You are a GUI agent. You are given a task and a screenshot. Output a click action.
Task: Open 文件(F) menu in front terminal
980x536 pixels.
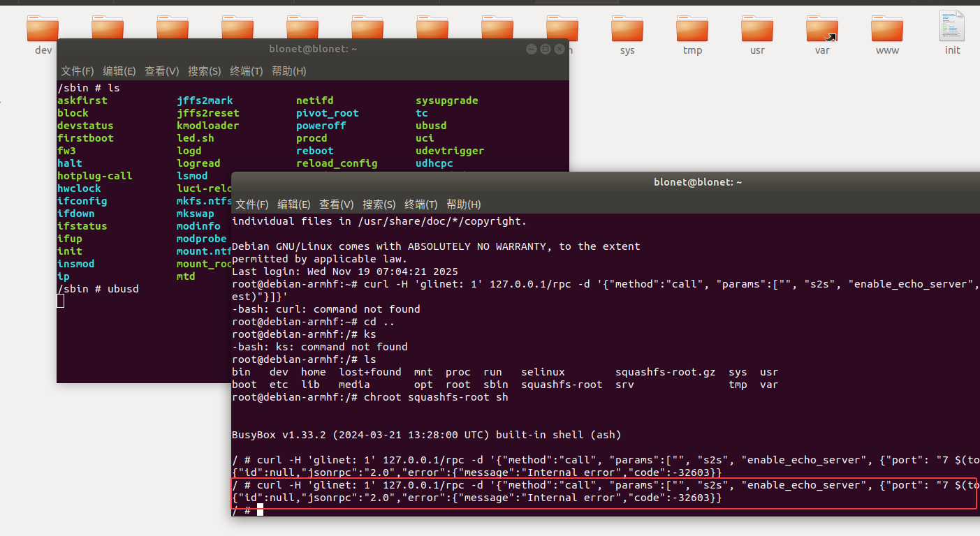(x=252, y=204)
